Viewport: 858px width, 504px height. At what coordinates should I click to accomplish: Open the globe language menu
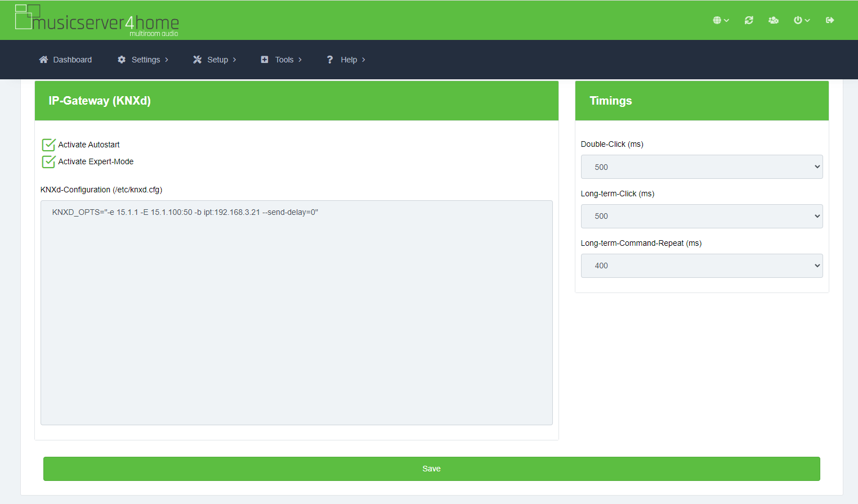[x=721, y=20]
